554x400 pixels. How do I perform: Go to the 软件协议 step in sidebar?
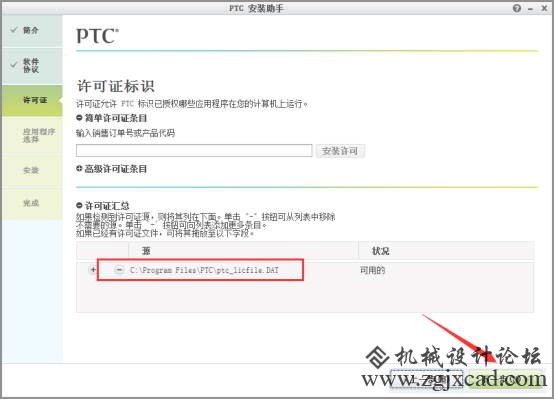pos(32,66)
